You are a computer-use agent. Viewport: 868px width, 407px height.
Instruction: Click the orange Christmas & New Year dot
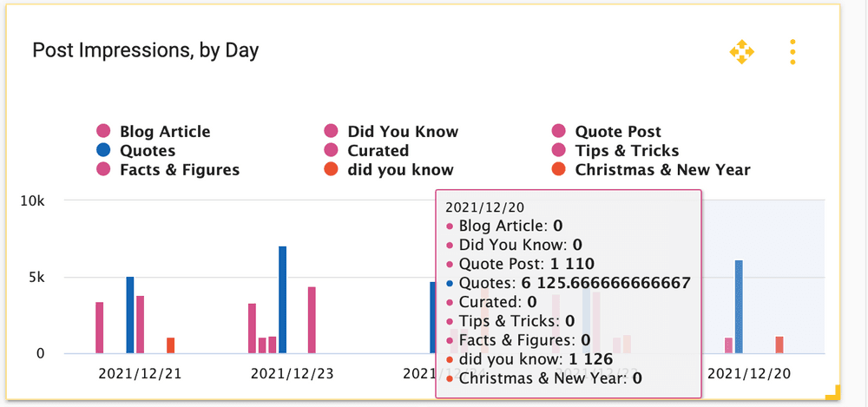[x=559, y=170]
